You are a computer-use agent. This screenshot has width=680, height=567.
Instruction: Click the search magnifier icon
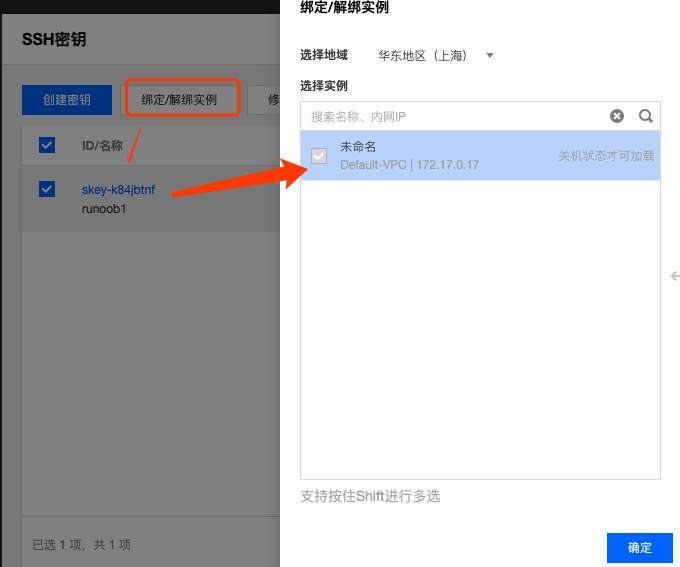[645, 116]
